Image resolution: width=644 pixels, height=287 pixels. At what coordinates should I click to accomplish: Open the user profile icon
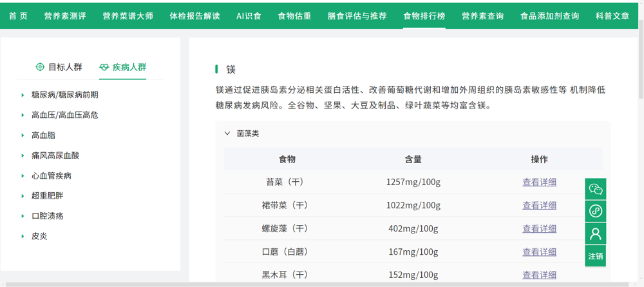tap(595, 233)
